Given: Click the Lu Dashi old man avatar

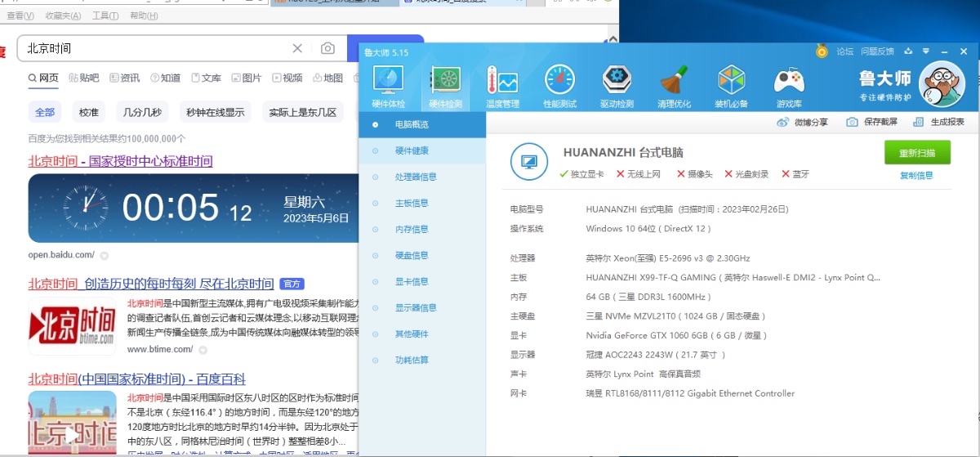Looking at the screenshot, I should click(x=942, y=83).
